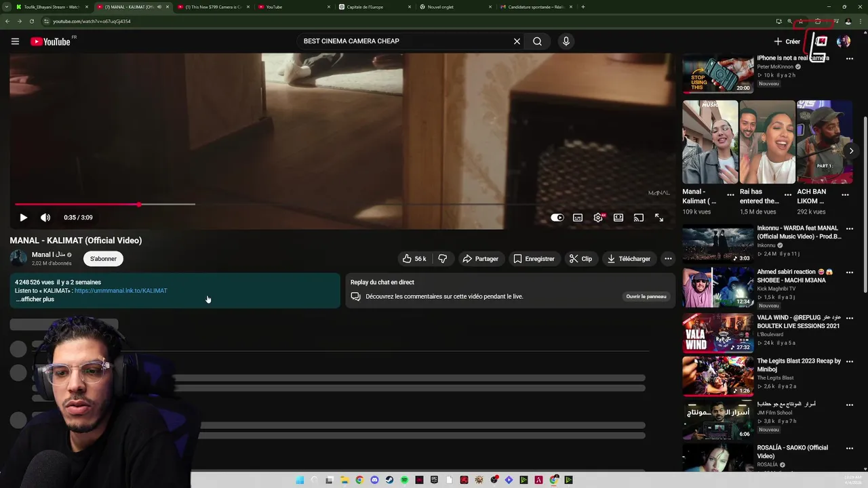Image resolution: width=868 pixels, height=488 pixels.
Task: Open ROSALÍA - SAOKO video title
Action: point(792,452)
